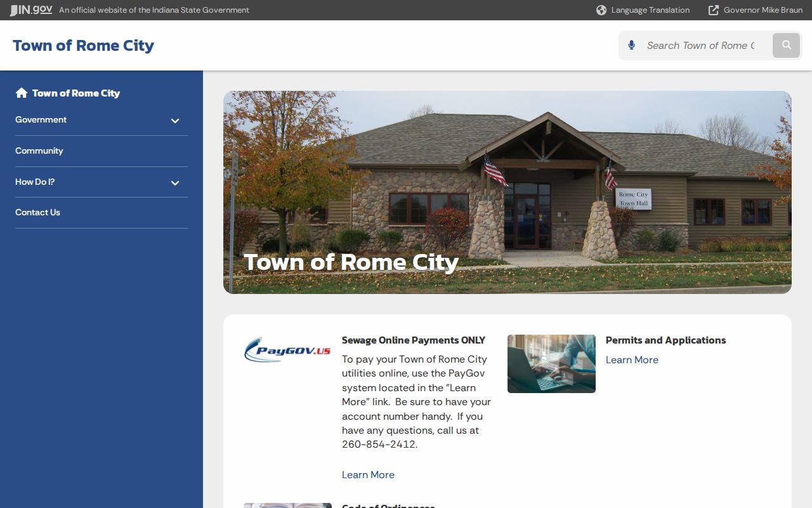812x508 pixels.
Task: Click the globe Language Translation icon
Action: 601,10
